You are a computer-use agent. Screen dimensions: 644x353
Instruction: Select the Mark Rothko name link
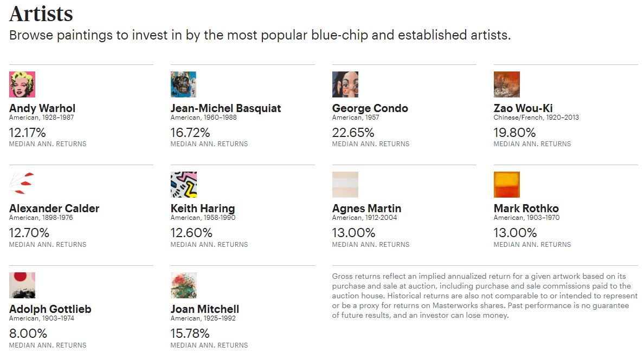(526, 208)
